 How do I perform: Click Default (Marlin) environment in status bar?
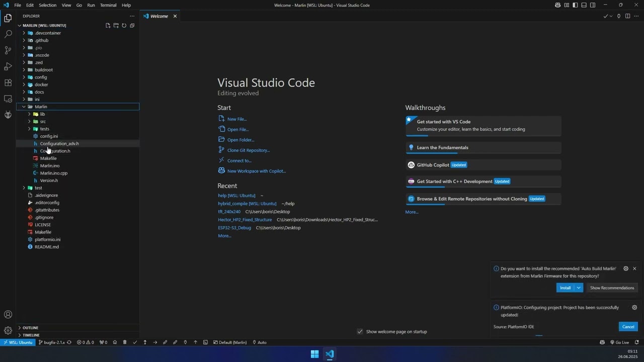pos(230,342)
